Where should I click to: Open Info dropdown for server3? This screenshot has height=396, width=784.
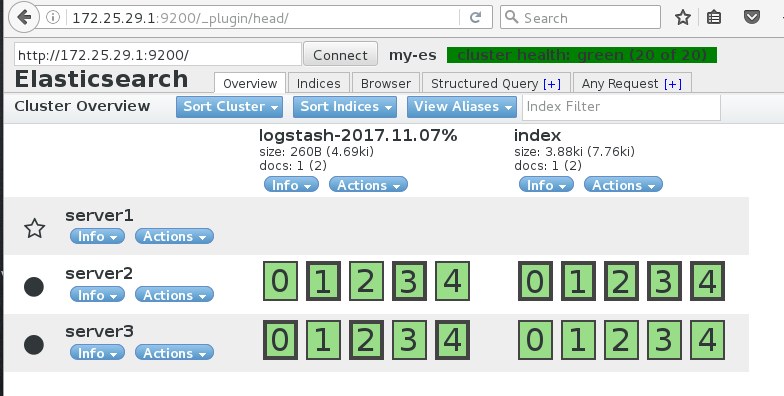point(98,353)
